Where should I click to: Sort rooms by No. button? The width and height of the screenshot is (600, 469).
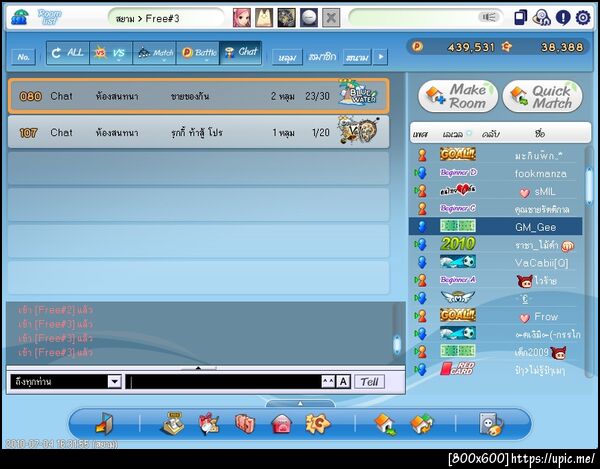23,57
